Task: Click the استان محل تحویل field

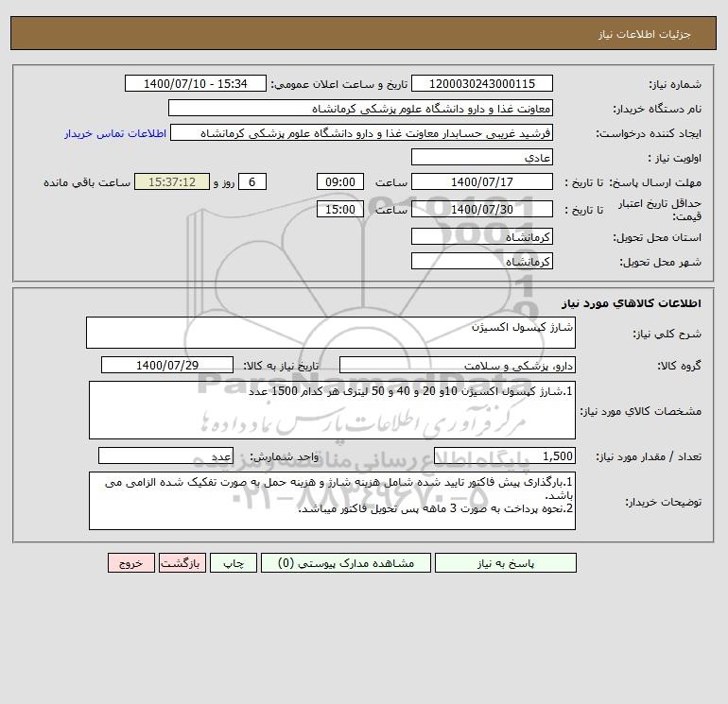Action: (x=482, y=236)
